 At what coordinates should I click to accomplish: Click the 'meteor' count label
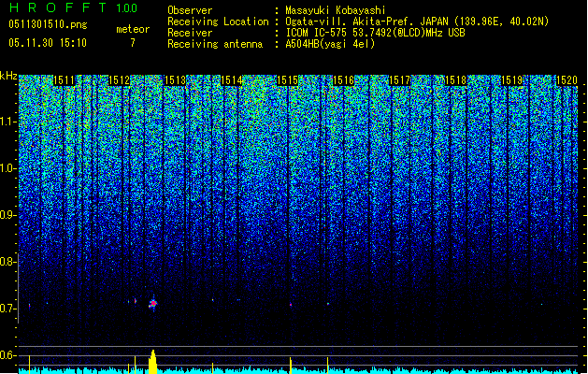(x=133, y=29)
